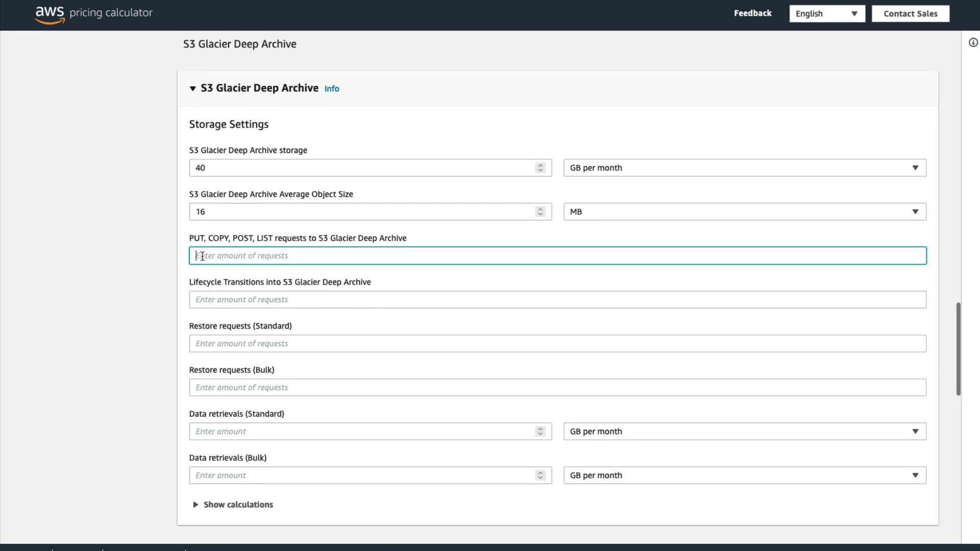Click stepper arrows on Data retrievals (Bulk) field
Screen dimensions: 980x551
(540, 475)
